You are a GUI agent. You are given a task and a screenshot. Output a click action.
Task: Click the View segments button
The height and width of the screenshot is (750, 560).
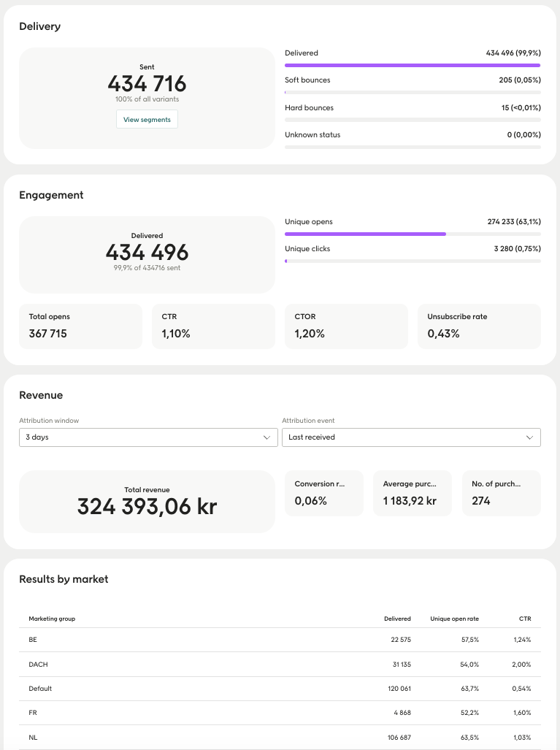(x=147, y=120)
